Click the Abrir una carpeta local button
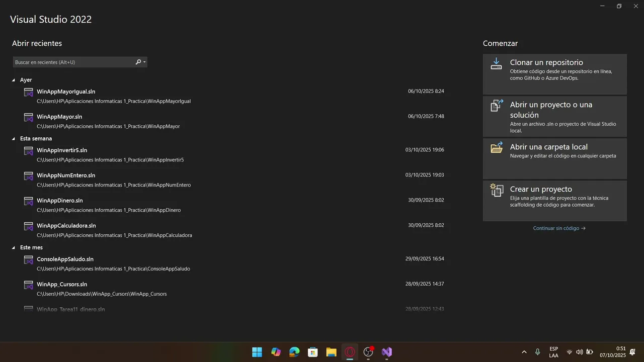This screenshot has height=362, width=644. pyautogui.click(x=555, y=158)
